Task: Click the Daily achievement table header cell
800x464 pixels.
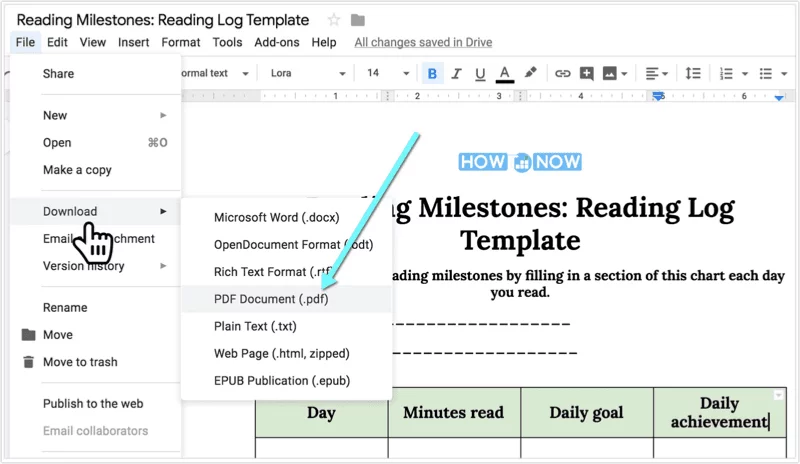Action: 720,412
